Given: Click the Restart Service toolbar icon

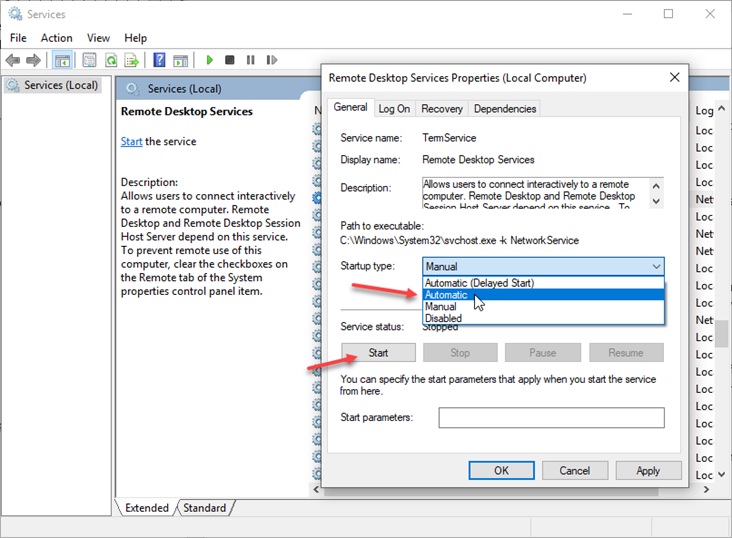Looking at the screenshot, I should (270, 60).
